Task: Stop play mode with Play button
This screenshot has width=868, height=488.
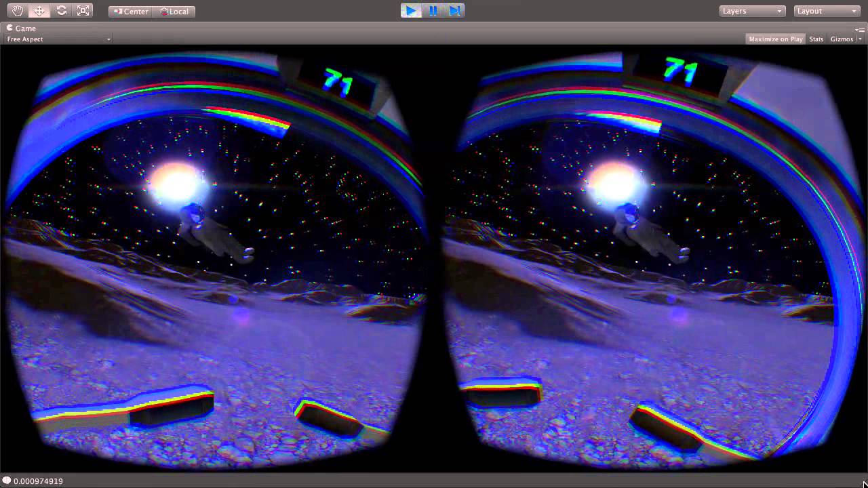Action: [x=411, y=11]
